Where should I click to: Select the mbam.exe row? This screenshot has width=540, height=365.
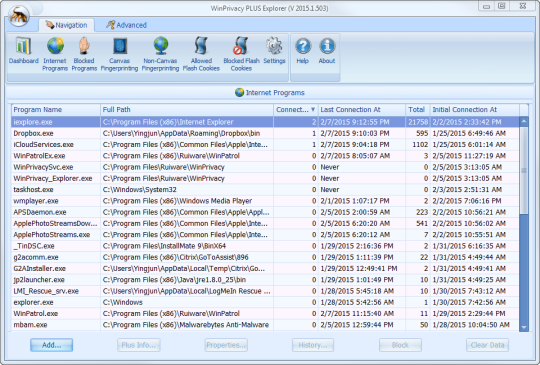pyautogui.click(x=265, y=325)
